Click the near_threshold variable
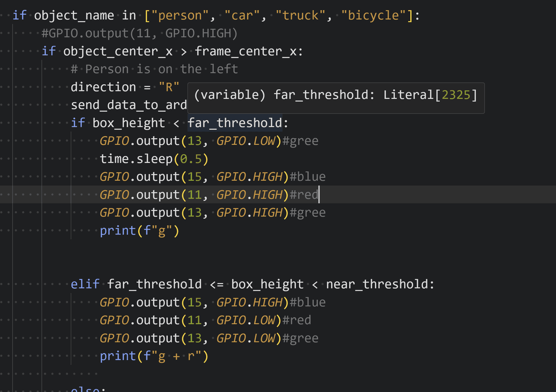Viewport: 556px width, 392px height. [x=377, y=284]
